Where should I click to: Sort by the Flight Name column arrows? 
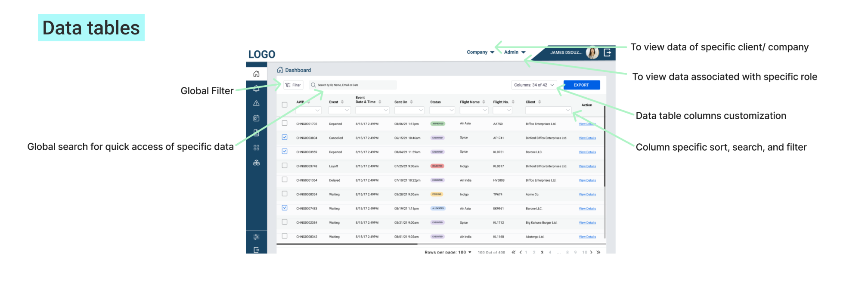click(484, 102)
